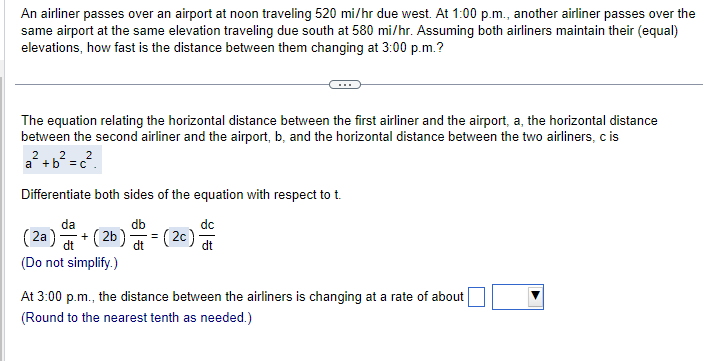
Task: Click the airliner problem statement paragraph
Action: (358, 31)
